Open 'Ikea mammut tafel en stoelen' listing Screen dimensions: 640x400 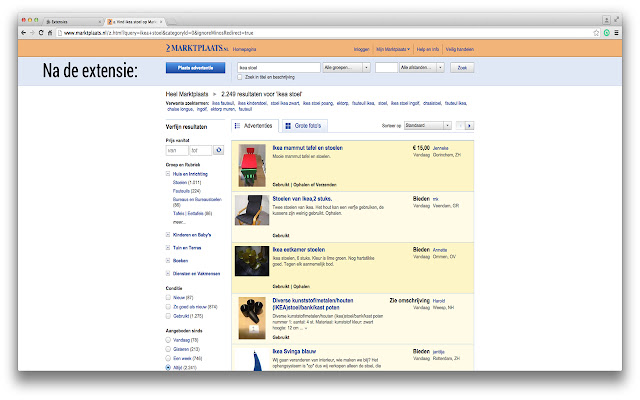308,148
